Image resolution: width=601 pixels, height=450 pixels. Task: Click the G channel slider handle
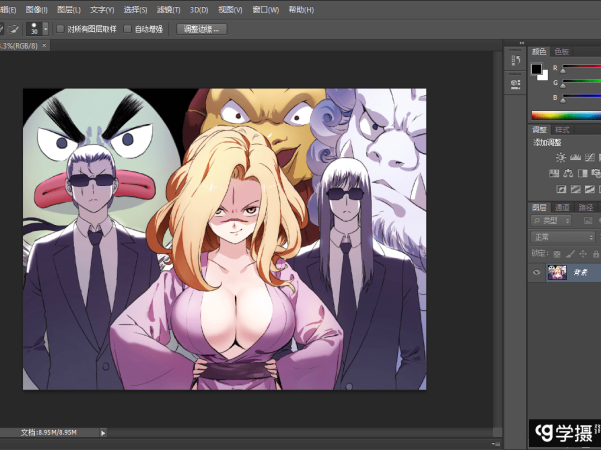pyautogui.click(x=563, y=85)
